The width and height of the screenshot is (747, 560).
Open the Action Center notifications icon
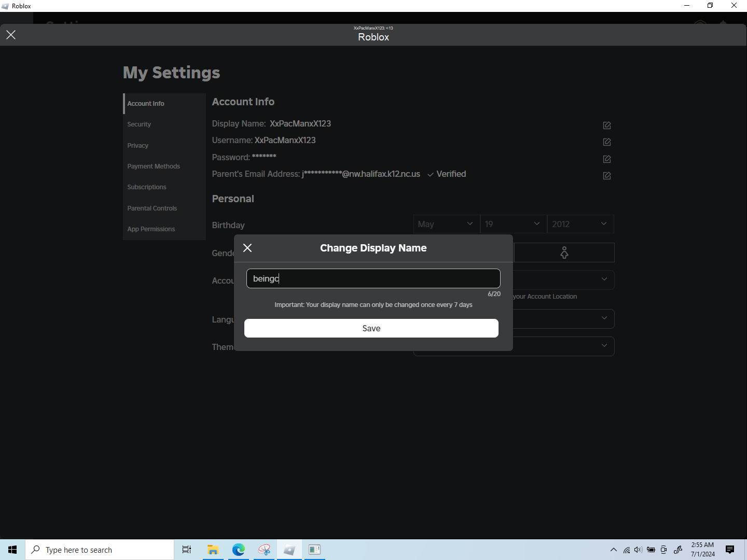730,550
